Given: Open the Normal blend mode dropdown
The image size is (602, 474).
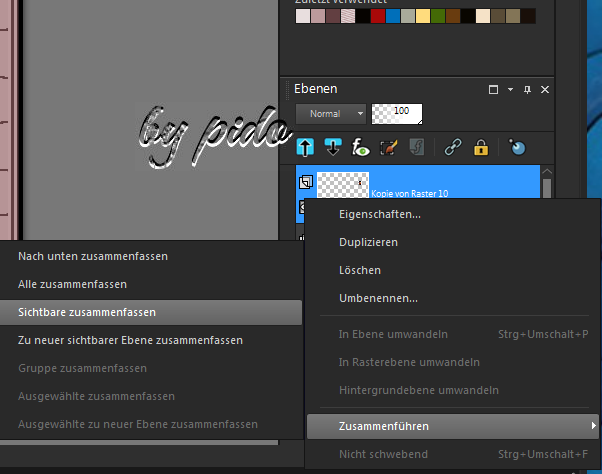Looking at the screenshot, I should [x=331, y=114].
